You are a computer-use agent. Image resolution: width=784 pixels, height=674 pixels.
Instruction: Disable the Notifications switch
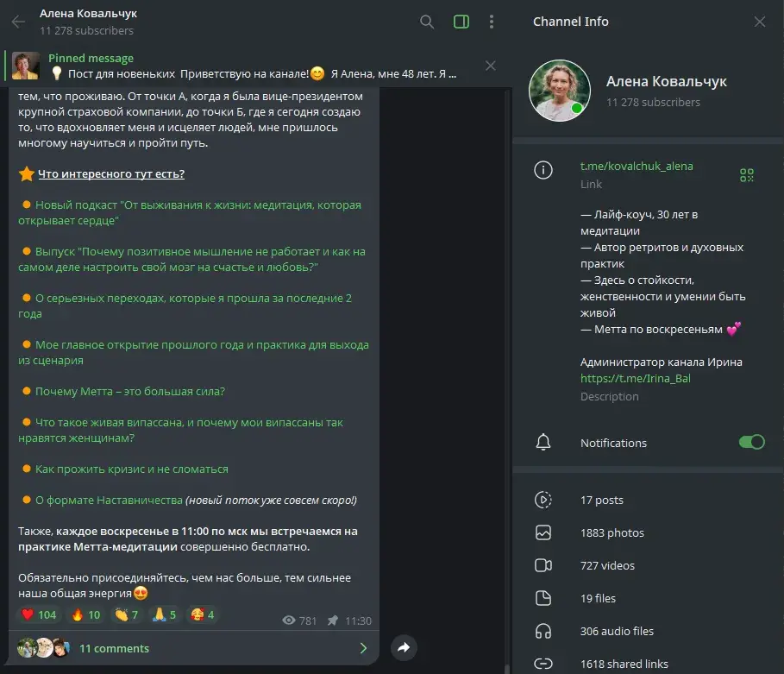click(x=751, y=443)
